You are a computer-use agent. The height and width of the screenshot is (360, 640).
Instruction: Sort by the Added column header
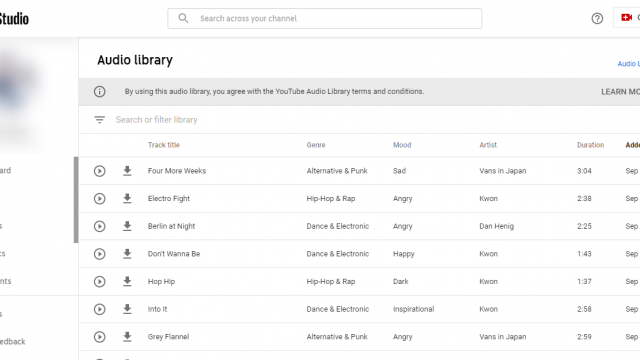(x=633, y=145)
